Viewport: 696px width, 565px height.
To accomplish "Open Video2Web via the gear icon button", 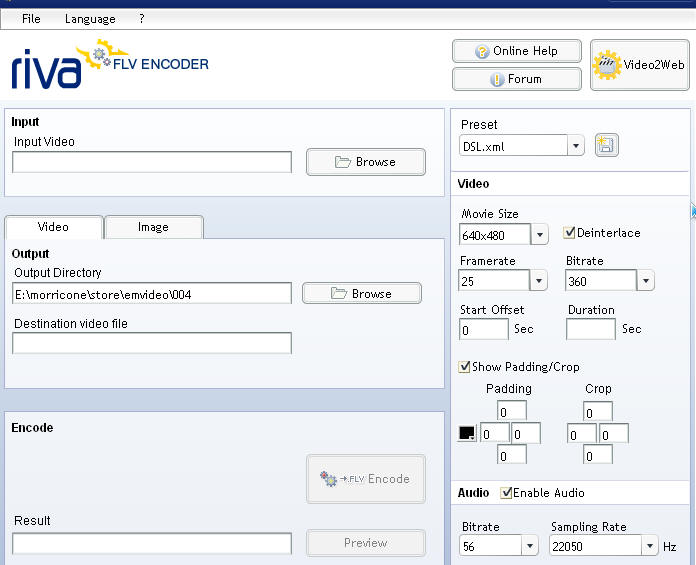I will click(640, 65).
